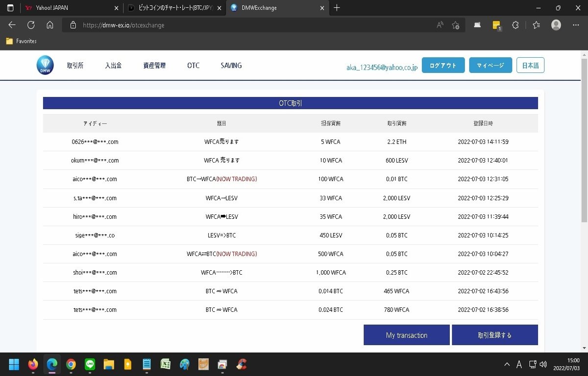Select the OTC navigation menu item

pos(193,65)
